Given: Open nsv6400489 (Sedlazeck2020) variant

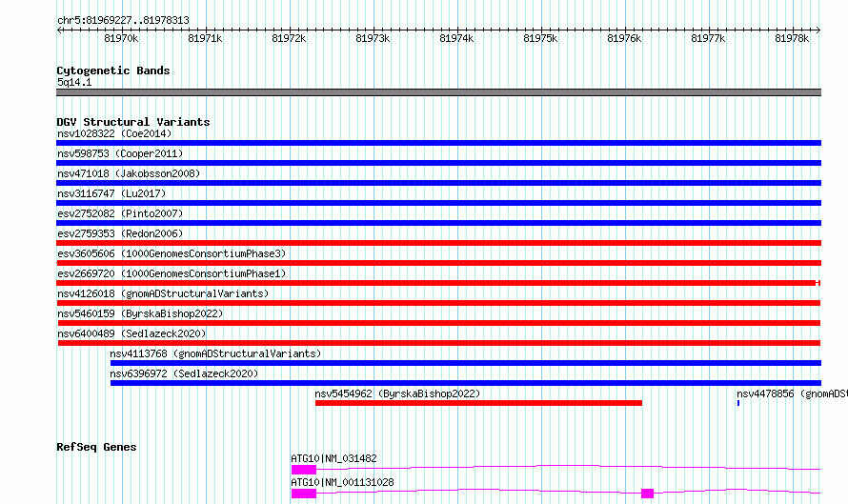Looking at the screenshot, I should coord(131,333).
